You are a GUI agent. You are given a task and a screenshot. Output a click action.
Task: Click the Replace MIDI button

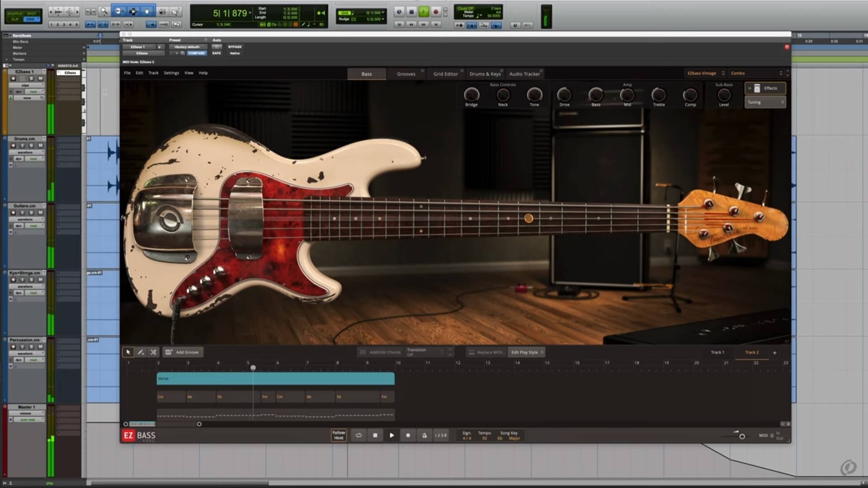click(486, 352)
